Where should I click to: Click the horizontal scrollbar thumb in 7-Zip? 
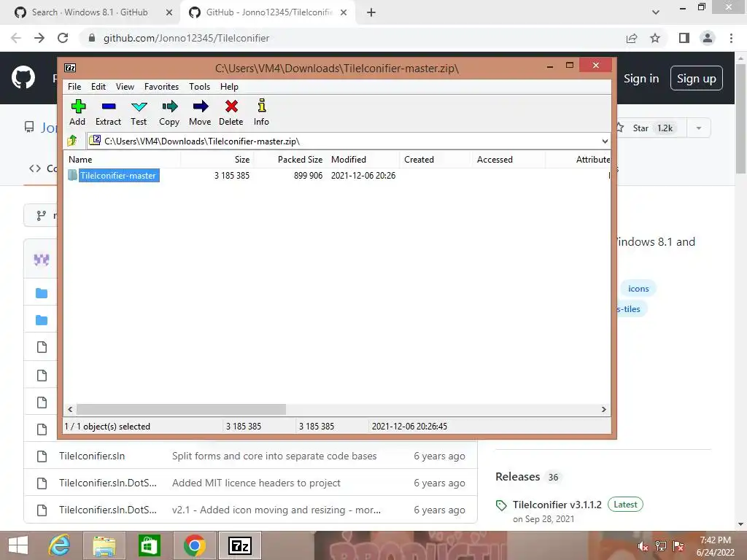click(182, 410)
